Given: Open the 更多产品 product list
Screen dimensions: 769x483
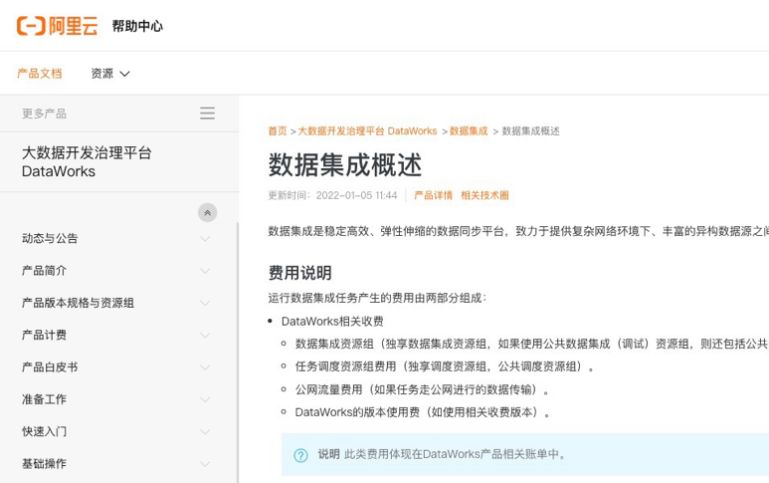Looking at the screenshot, I should coord(44,114).
